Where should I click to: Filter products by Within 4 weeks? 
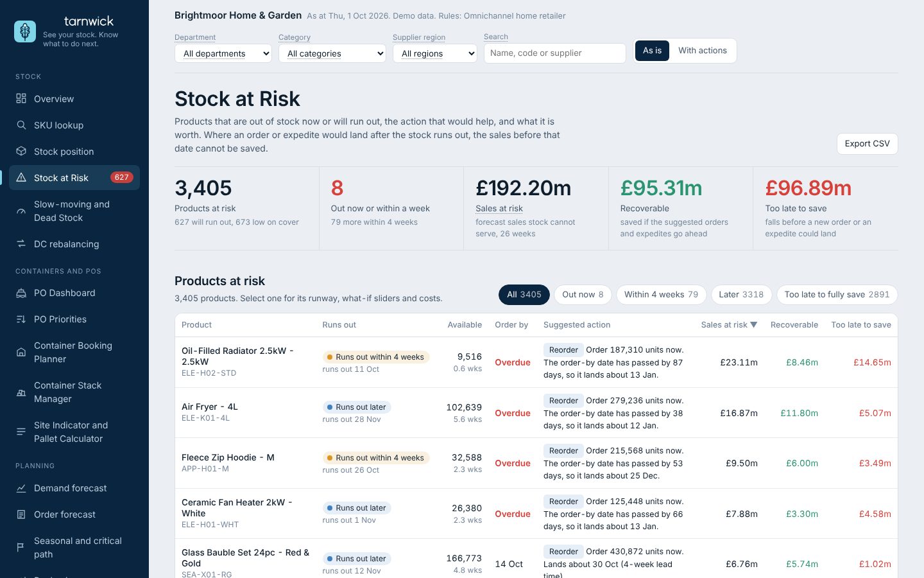pyautogui.click(x=661, y=295)
